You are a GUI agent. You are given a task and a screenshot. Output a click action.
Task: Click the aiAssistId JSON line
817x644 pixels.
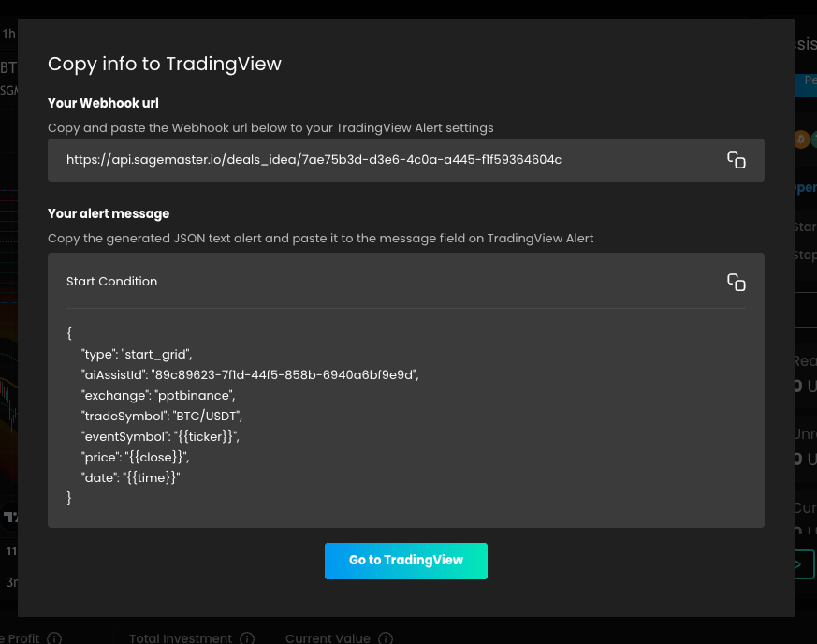(250, 374)
